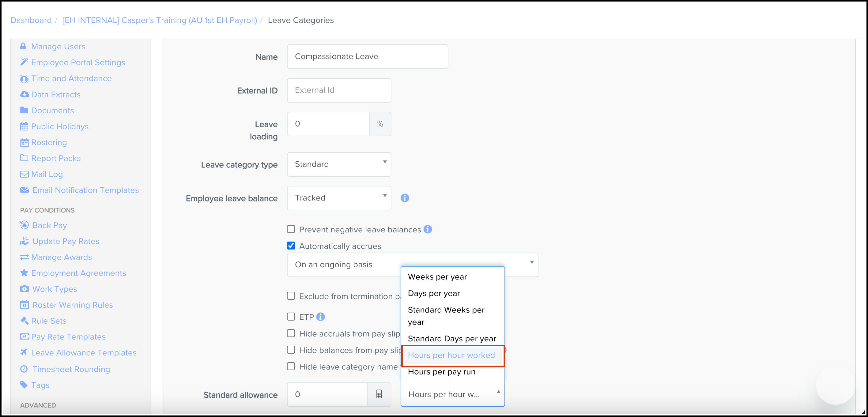The width and height of the screenshot is (868, 417).
Task: Click the calculator icon beside Standard allowance
Action: 379,394
